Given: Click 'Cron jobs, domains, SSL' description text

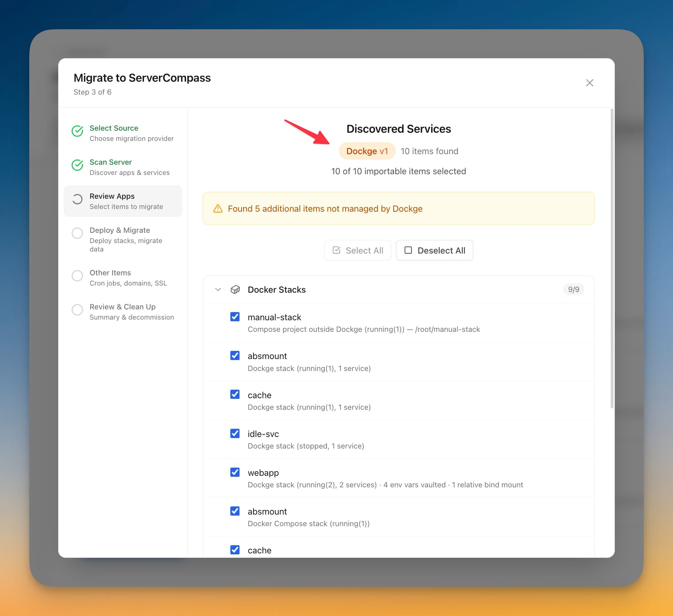Looking at the screenshot, I should (x=128, y=283).
